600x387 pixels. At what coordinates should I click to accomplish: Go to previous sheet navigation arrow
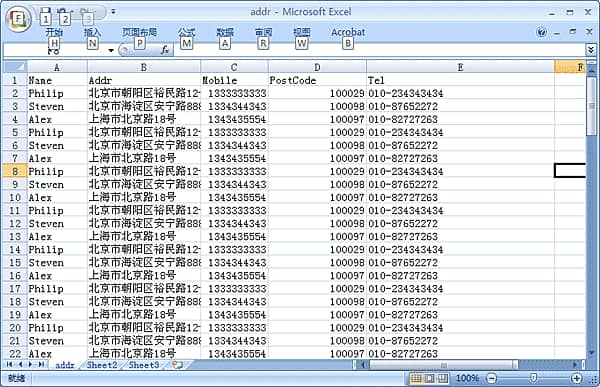click(x=20, y=364)
